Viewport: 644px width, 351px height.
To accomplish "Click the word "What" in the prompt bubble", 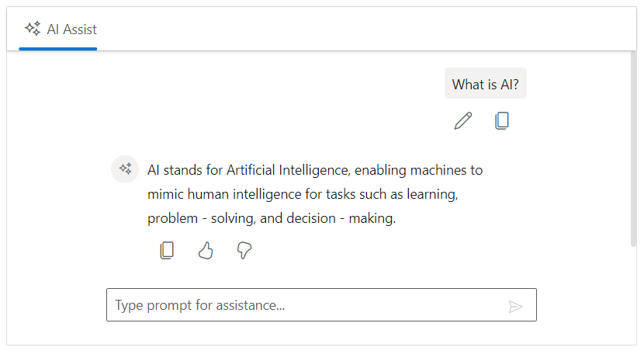I will click(x=467, y=85).
